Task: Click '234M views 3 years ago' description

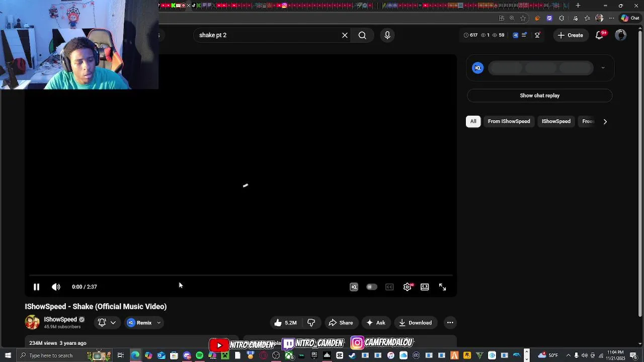Action: 58,343
